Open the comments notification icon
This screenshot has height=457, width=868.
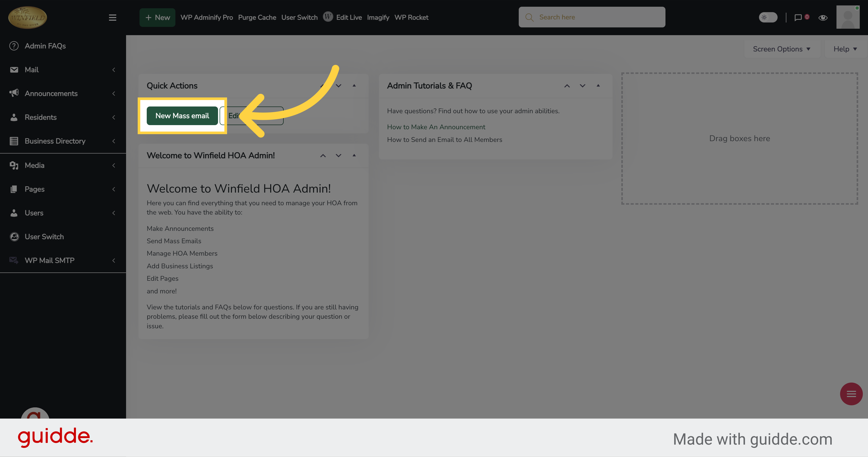[798, 18]
